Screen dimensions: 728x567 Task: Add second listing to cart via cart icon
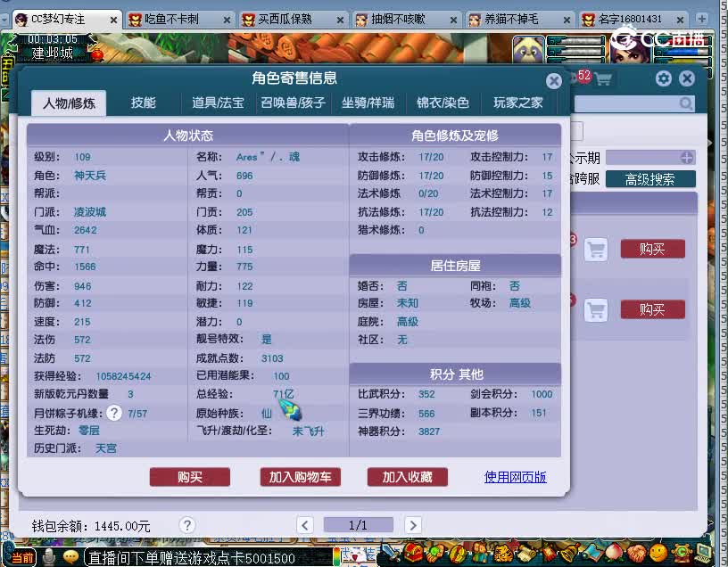pyautogui.click(x=596, y=309)
